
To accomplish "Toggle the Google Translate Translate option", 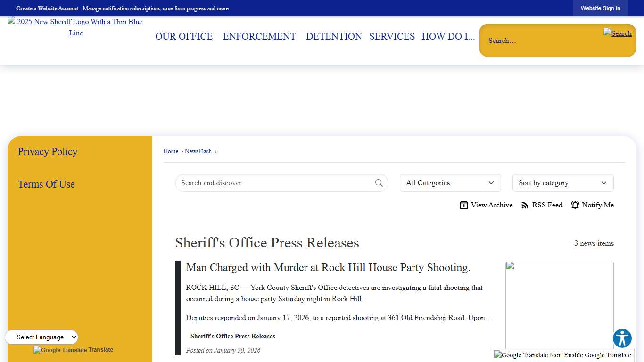I will 73,350.
